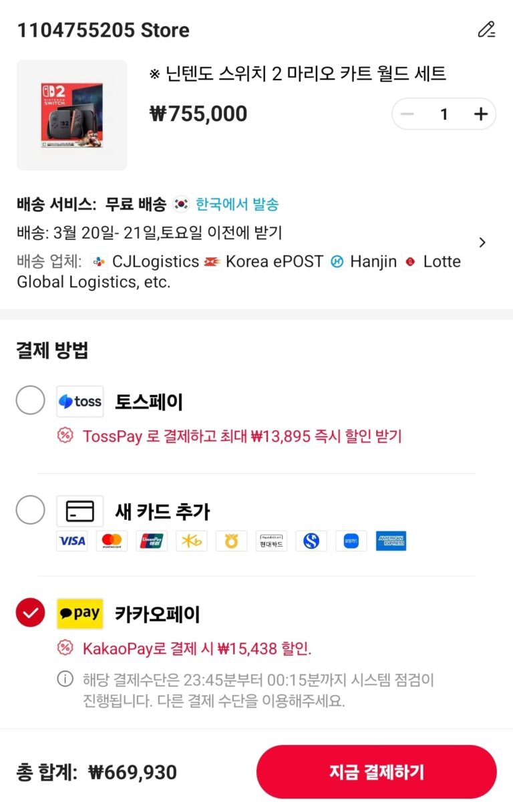Viewport: 513px width, 812px height.
Task: Open the 한국에서 발송 link
Action: point(237,205)
